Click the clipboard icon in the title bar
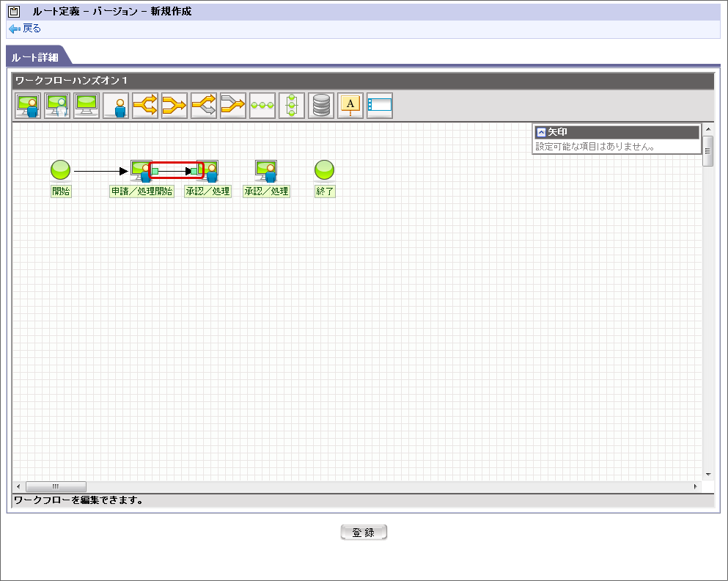Screen dimensions: 728x581 [x=15, y=11]
